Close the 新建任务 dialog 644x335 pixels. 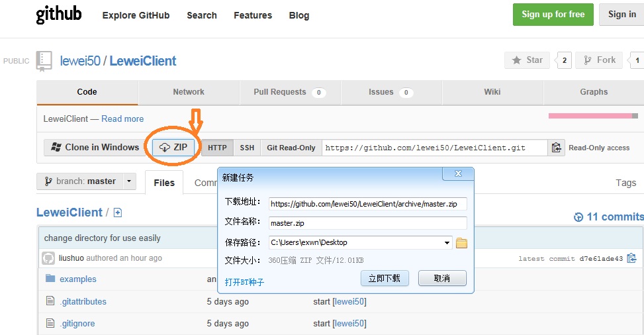point(458,174)
